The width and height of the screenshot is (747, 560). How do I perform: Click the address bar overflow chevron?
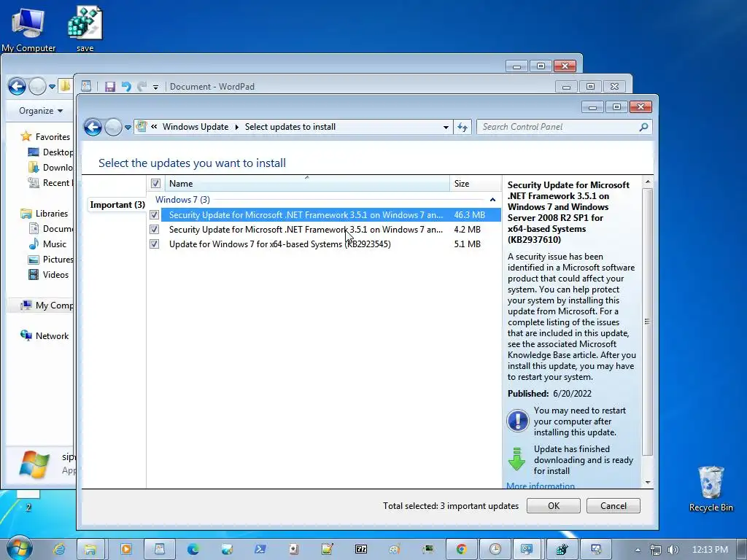154,126
